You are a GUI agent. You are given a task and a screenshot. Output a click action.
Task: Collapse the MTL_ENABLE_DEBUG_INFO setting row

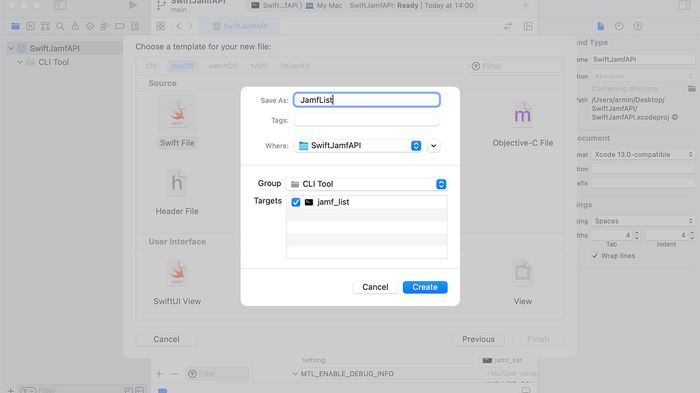point(295,374)
